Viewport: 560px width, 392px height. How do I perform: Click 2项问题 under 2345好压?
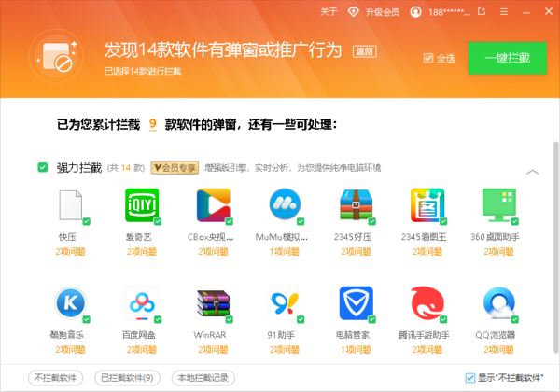coord(357,252)
